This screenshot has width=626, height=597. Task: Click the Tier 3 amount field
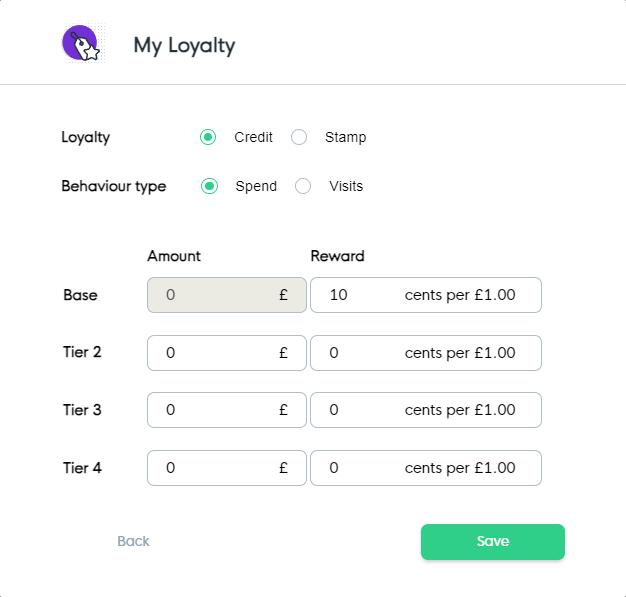pos(215,410)
